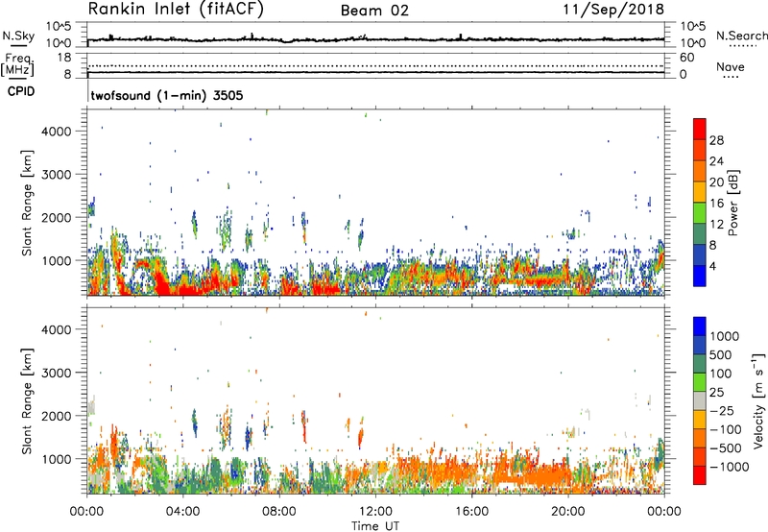Click the 'CPID' label
768x532 pixels.
(21, 91)
